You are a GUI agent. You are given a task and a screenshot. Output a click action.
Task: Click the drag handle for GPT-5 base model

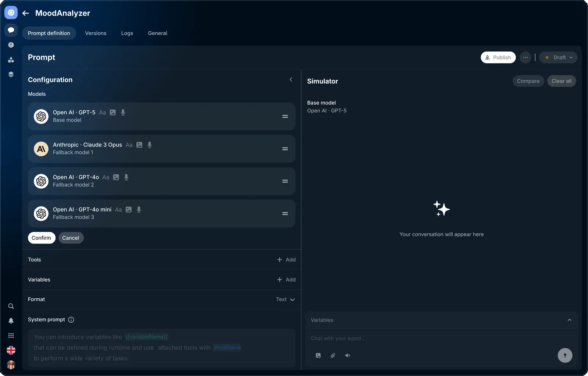pyautogui.click(x=285, y=116)
